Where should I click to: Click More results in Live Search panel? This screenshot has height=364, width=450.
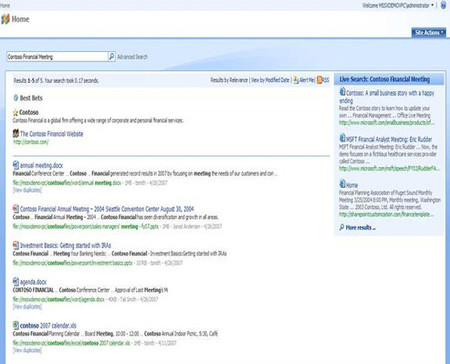(x=361, y=228)
